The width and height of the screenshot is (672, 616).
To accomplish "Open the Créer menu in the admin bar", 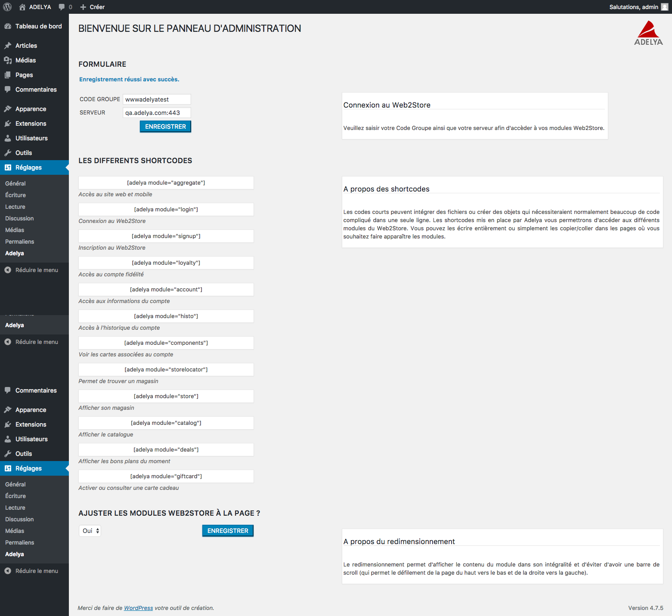I will [x=92, y=7].
